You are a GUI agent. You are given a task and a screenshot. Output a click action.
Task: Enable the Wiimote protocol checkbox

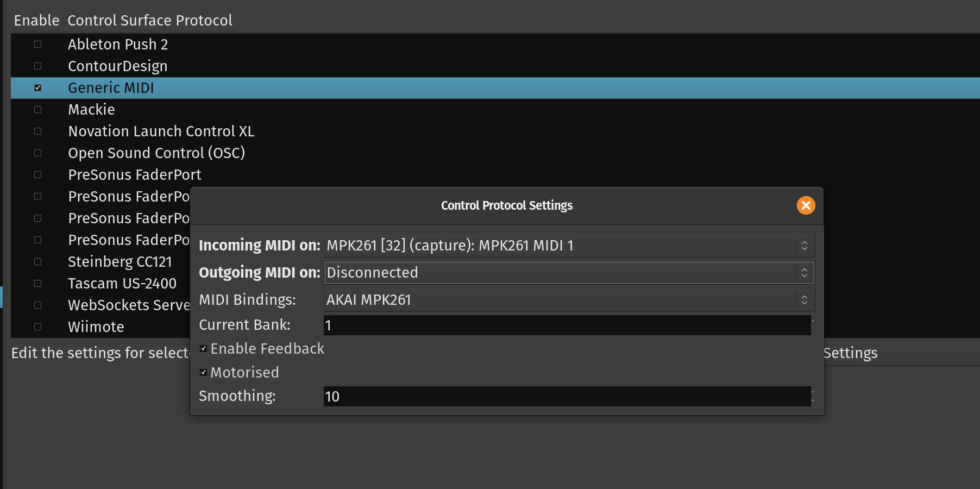38,327
